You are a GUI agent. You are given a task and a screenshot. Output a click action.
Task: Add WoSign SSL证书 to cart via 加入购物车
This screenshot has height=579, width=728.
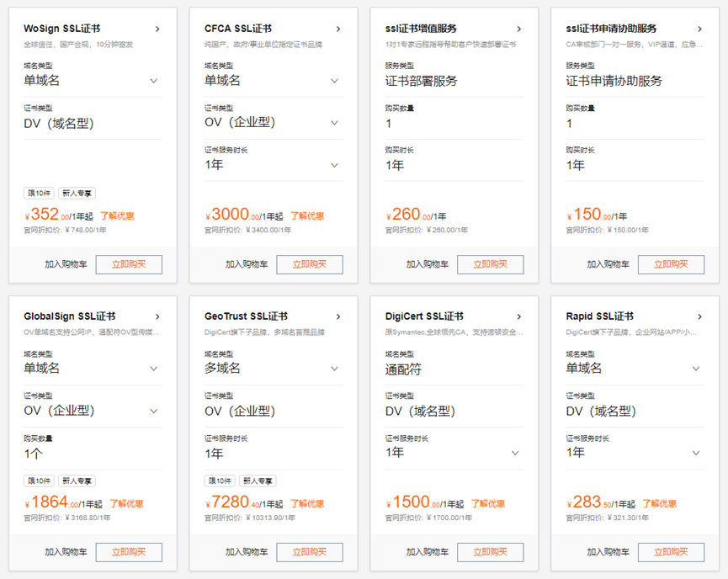pos(66,264)
